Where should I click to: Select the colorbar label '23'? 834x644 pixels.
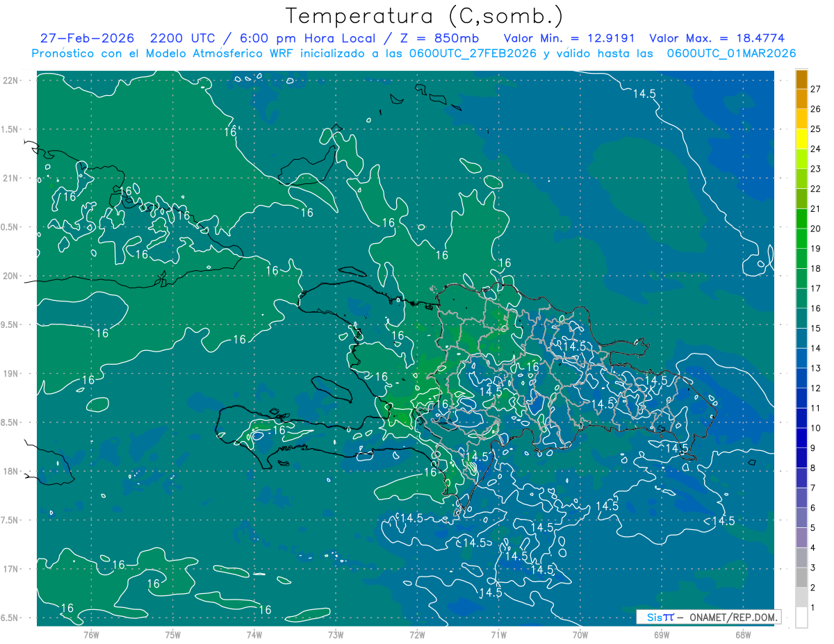(x=816, y=169)
